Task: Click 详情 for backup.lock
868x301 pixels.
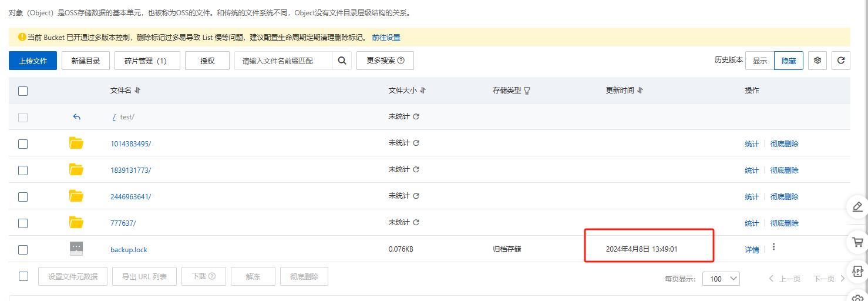Action: [752, 249]
